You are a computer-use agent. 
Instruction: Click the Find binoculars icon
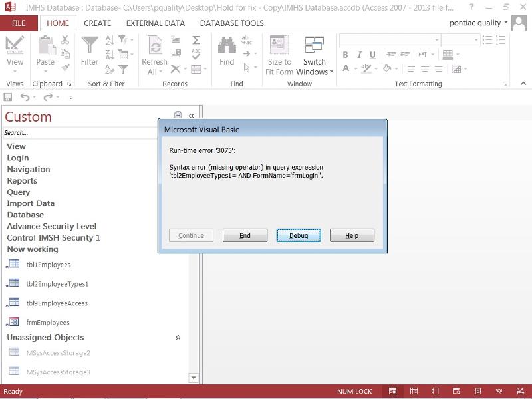(227, 45)
